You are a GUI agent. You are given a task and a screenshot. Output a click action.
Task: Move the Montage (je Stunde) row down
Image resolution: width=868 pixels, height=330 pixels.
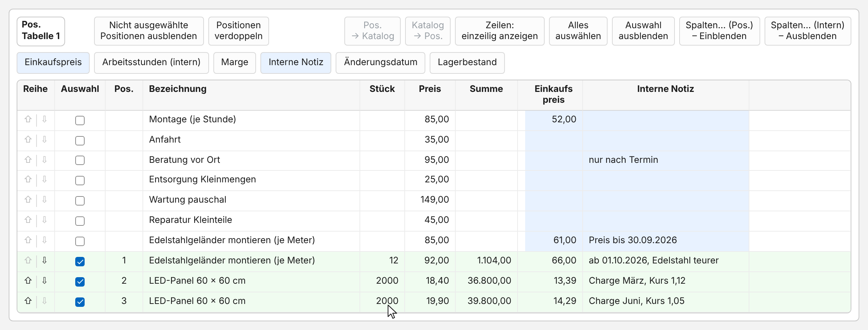pos(44,119)
